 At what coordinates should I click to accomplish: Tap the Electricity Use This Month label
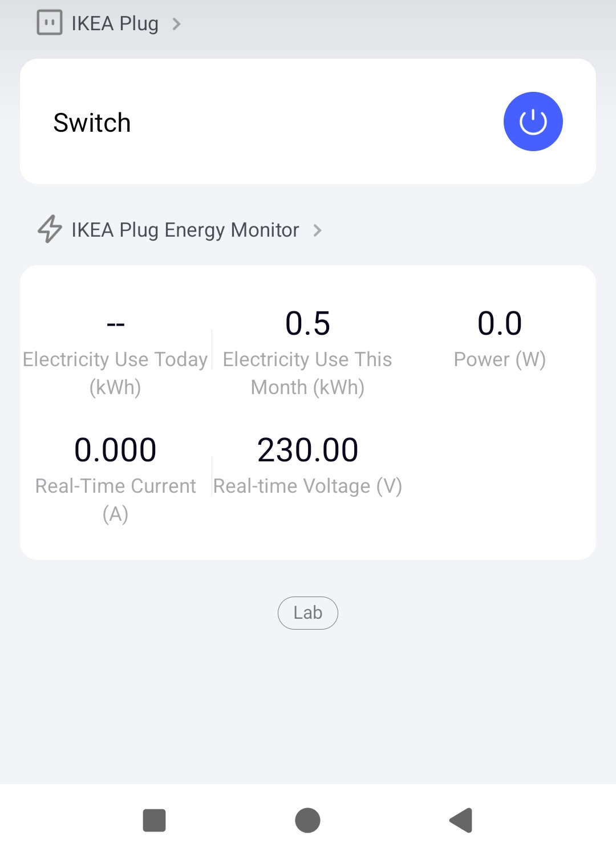(x=307, y=373)
